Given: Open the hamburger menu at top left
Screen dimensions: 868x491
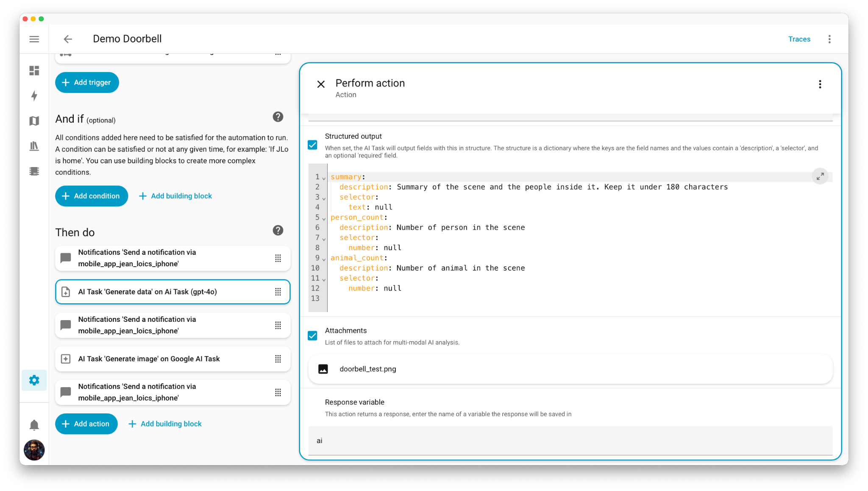Looking at the screenshot, I should pyautogui.click(x=34, y=39).
